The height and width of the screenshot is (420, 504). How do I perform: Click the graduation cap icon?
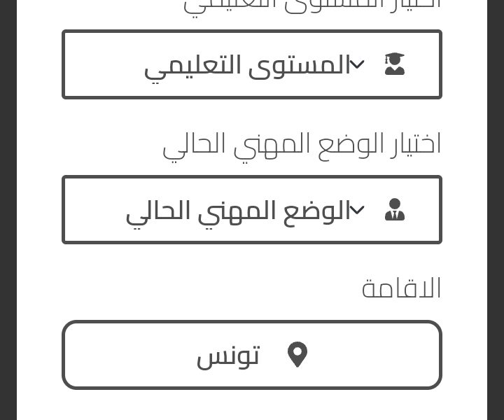click(x=395, y=64)
